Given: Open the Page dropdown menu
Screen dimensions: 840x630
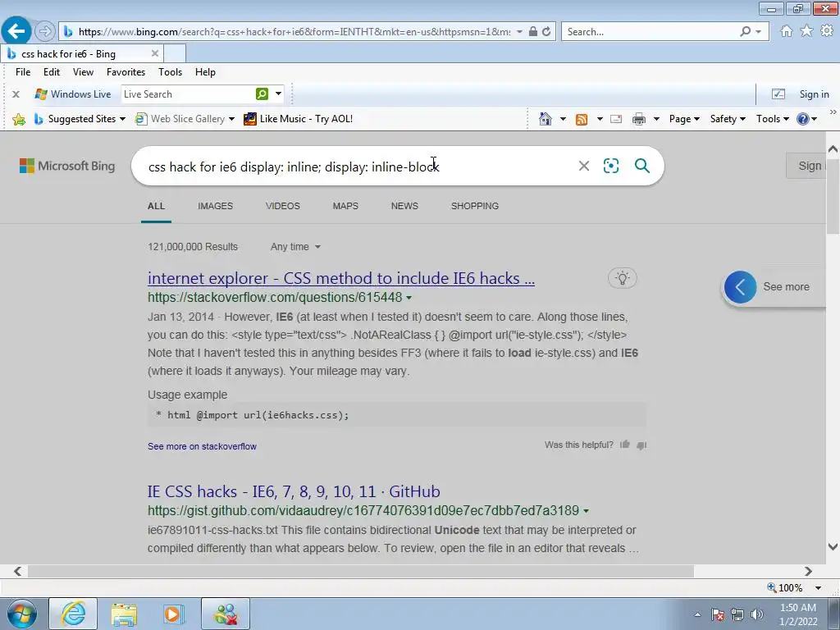Looking at the screenshot, I should click(x=684, y=119).
